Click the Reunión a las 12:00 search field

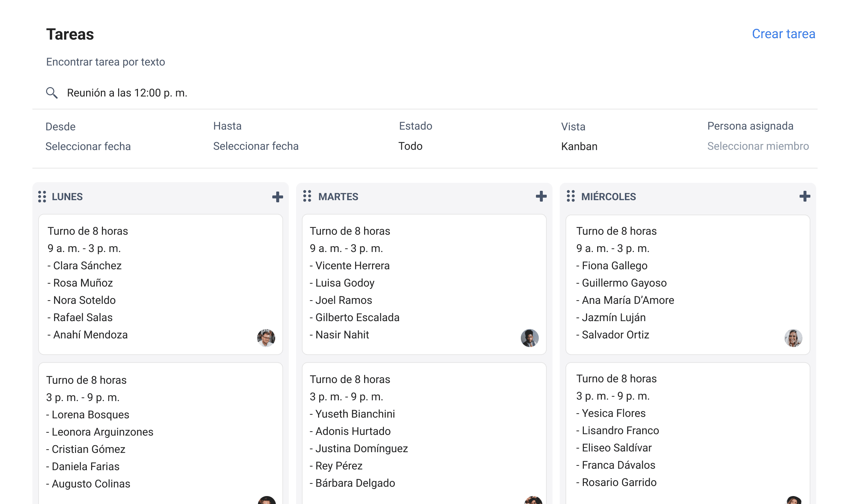click(x=127, y=93)
